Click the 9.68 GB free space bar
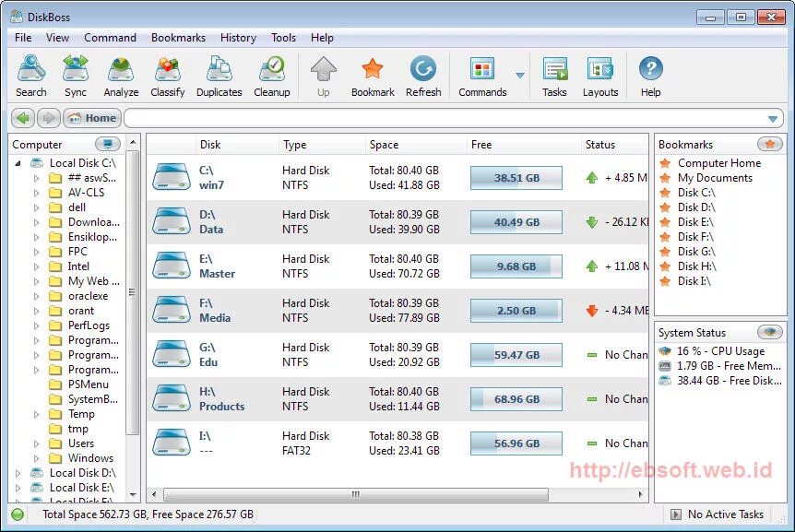The height and width of the screenshot is (532, 795). [516, 266]
